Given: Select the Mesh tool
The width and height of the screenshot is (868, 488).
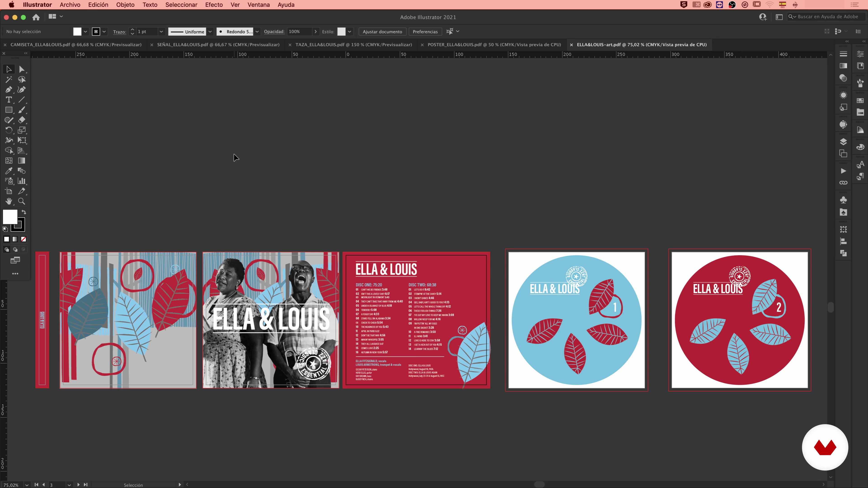Looking at the screenshot, I should (x=9, y=161).
